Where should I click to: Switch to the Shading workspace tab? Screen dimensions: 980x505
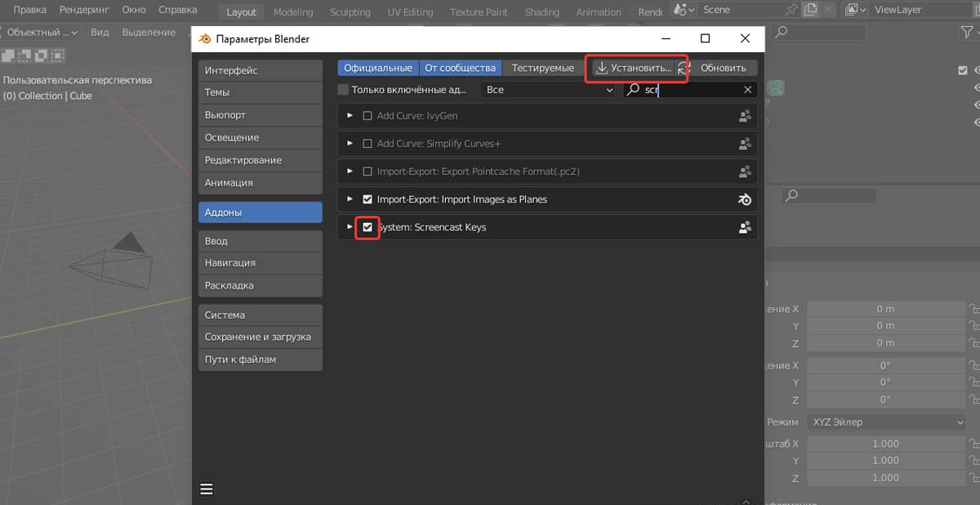(542, 12)
